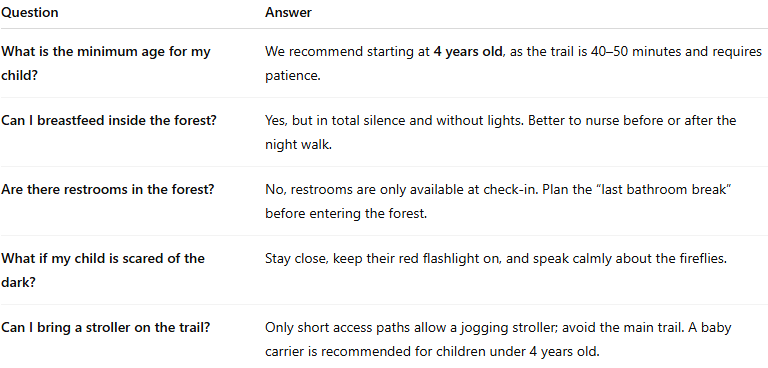The image size is (768, 368).
Task: Click the bold '4 years old' text
Action: [x=468, y=51]
